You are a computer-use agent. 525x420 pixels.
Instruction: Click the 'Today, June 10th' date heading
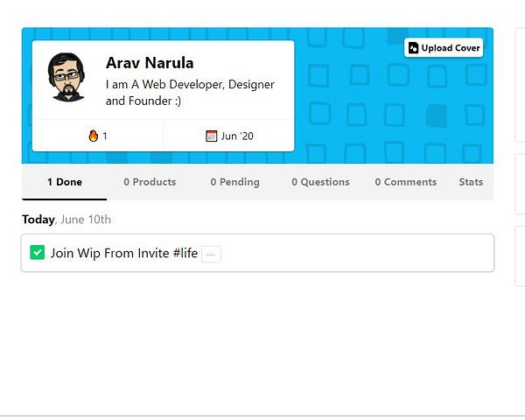tap(66, 220)
